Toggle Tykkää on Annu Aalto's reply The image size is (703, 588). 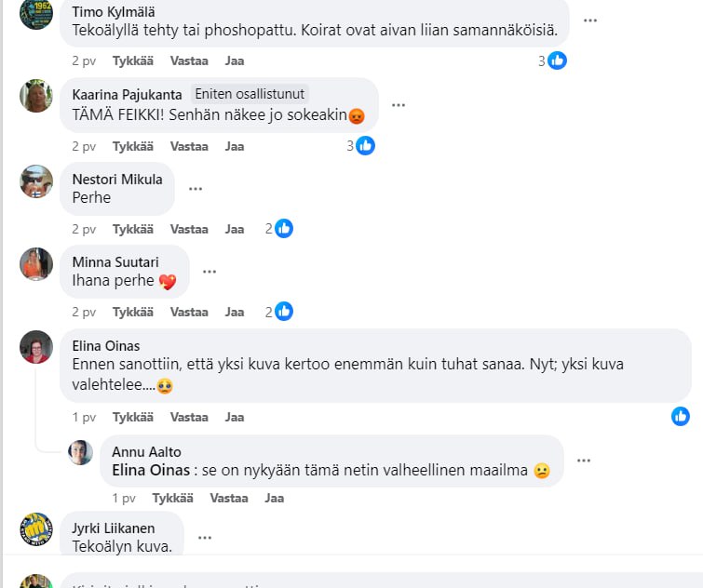(x=172, y=498)
